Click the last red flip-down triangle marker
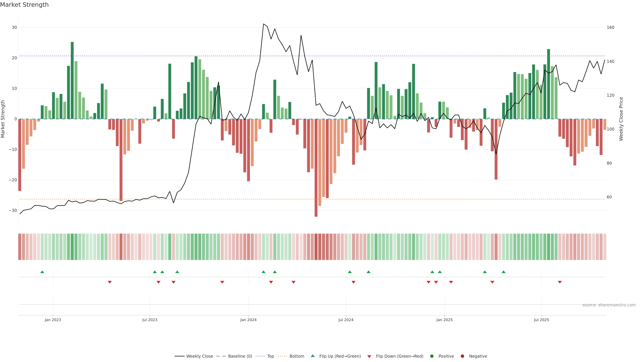 (x=560, y=282)
